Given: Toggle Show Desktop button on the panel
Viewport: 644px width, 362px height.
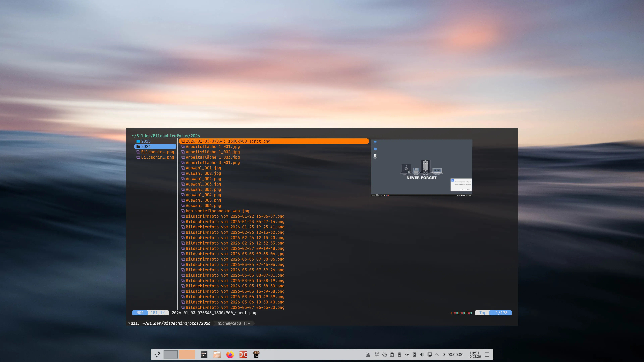Looking at the screenshot, I should tap(487, 354).
